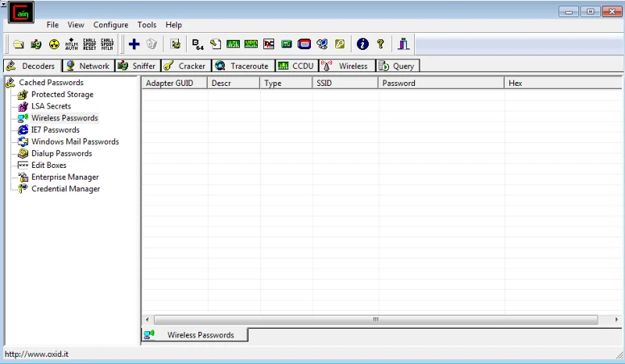Open the Configure menu
Viewport: 625px width, 364px height.
111,25
